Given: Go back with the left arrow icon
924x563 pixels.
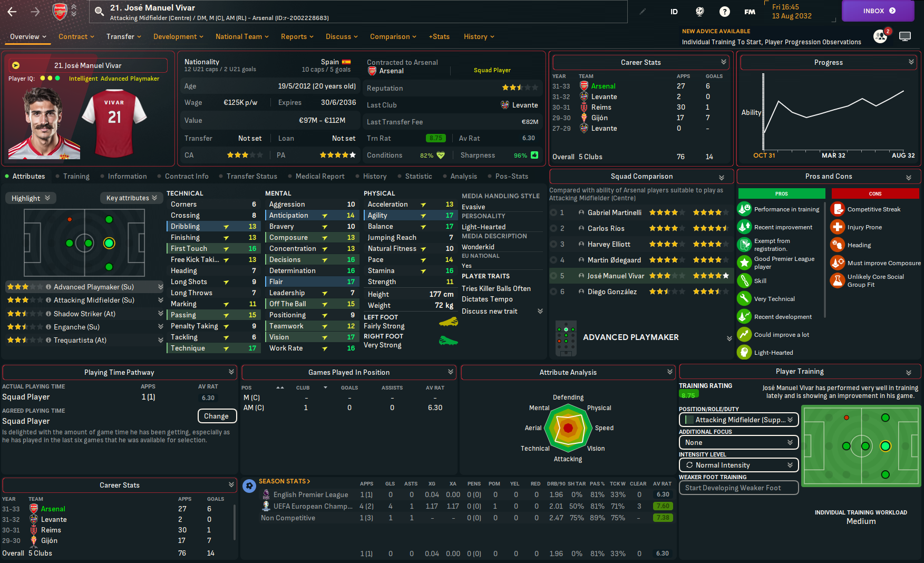Looking at the screenshot, I should [x=12, y=12].
